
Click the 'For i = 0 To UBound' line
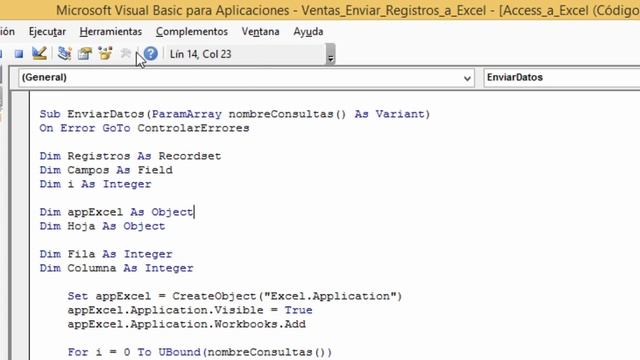pyautogui.click(x=200, y=352)
